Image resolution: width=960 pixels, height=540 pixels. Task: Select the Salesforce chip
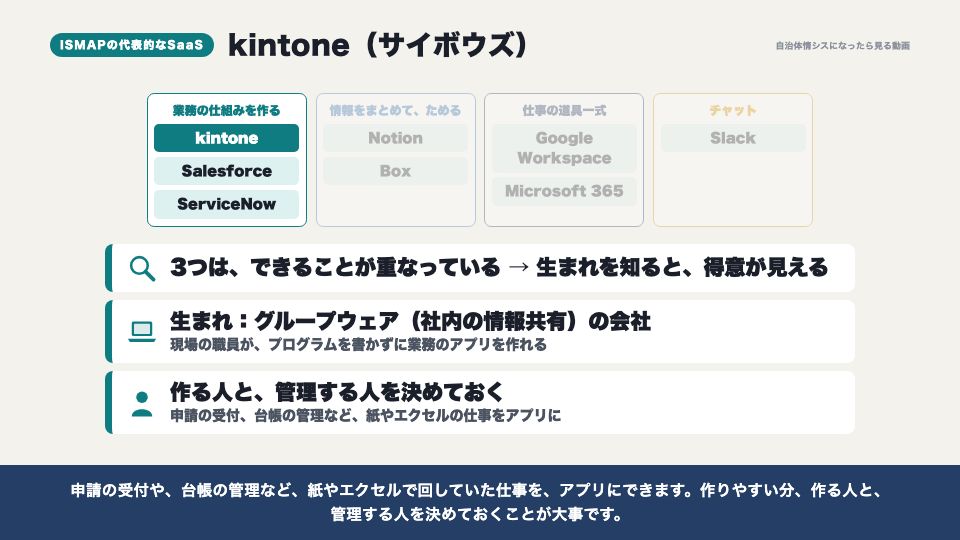click(227, 171)
